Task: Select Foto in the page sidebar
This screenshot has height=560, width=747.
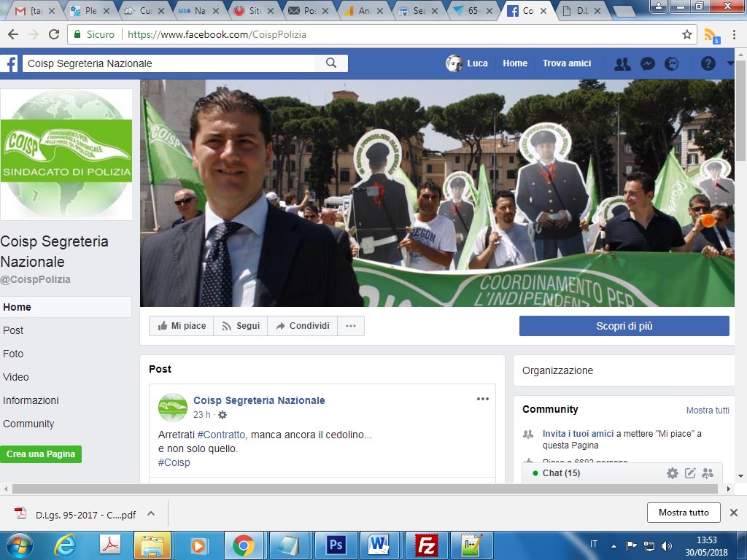Action: (x=13, y=354)
